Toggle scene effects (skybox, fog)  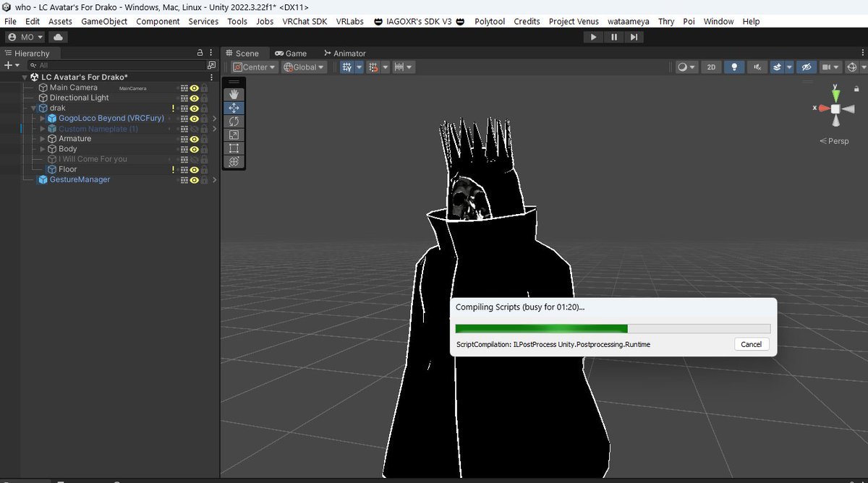pyautogui.click(x=776, y=67)
